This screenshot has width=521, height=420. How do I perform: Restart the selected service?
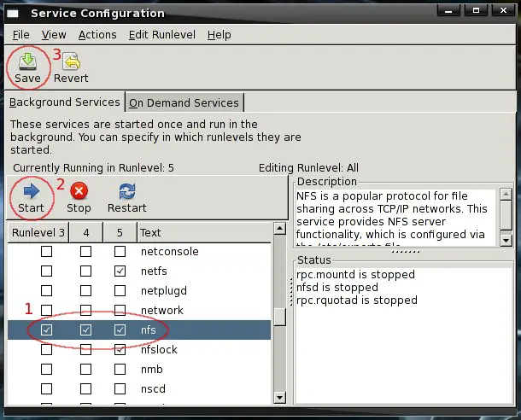pos(126,197)
